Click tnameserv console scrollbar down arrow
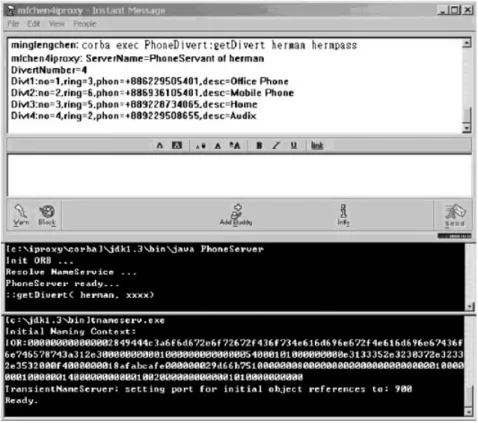This screenshot has height=423, width=478. (x=468, y=412)
